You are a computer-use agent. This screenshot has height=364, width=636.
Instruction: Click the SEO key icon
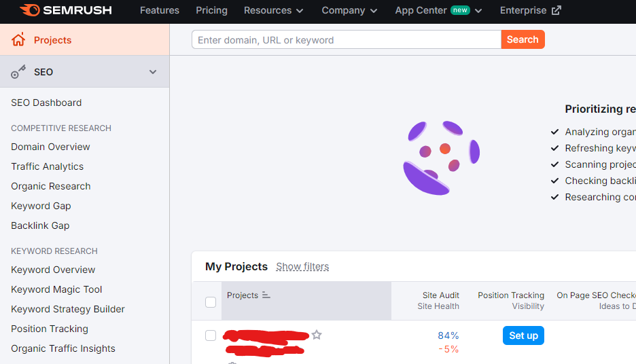point(18,72)
